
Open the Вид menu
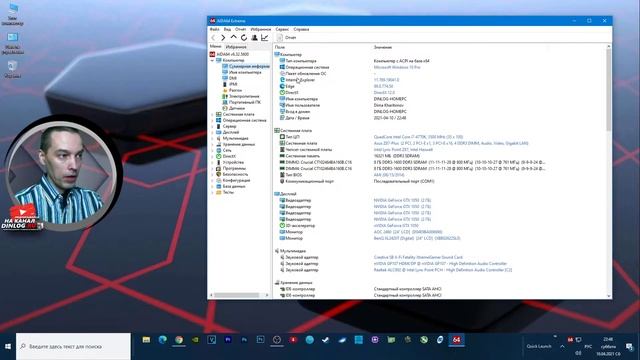click(227, 29)
